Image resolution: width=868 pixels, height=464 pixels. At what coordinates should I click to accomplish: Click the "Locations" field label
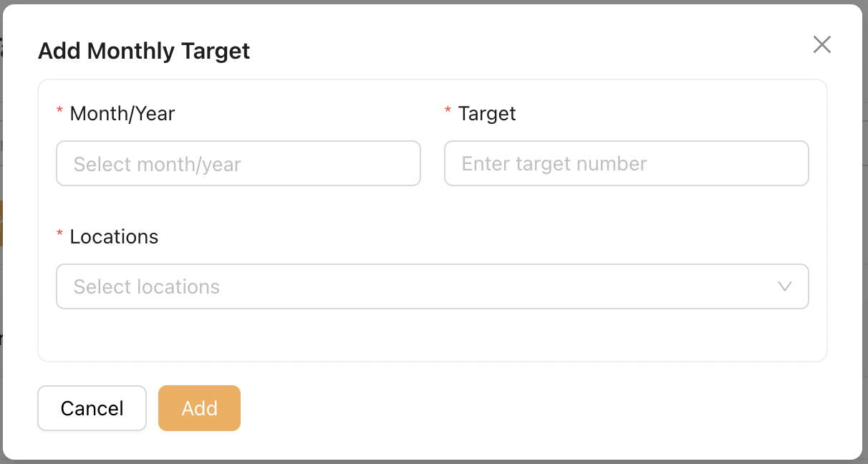114,236
